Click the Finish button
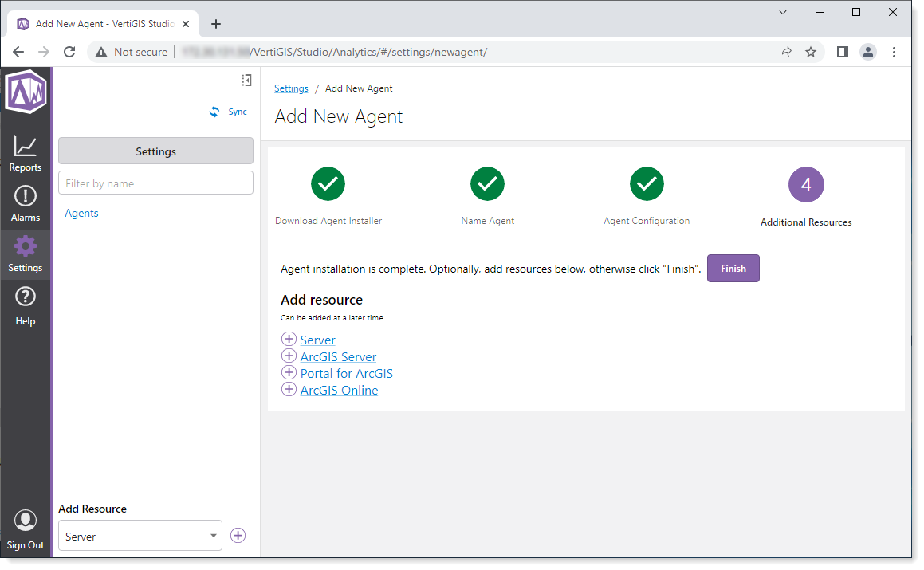The width and height of the screenshot is (924, 570). point(733,269)
